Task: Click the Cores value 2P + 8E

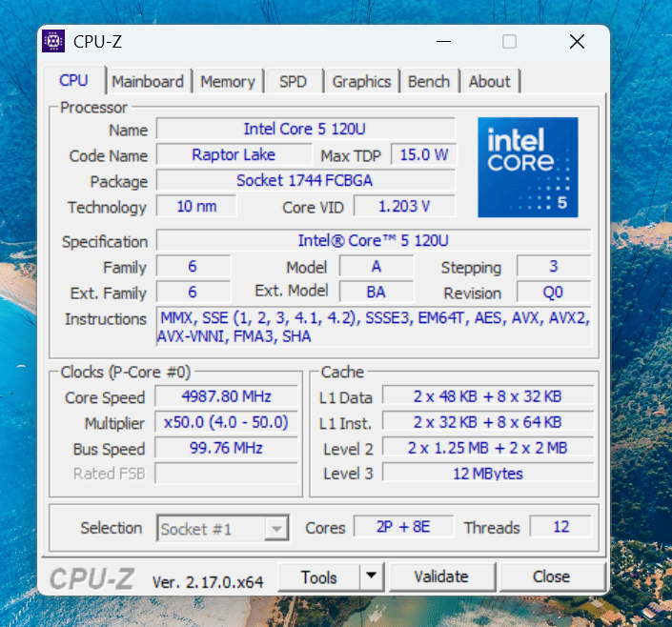Action: (x=403, y=526)
